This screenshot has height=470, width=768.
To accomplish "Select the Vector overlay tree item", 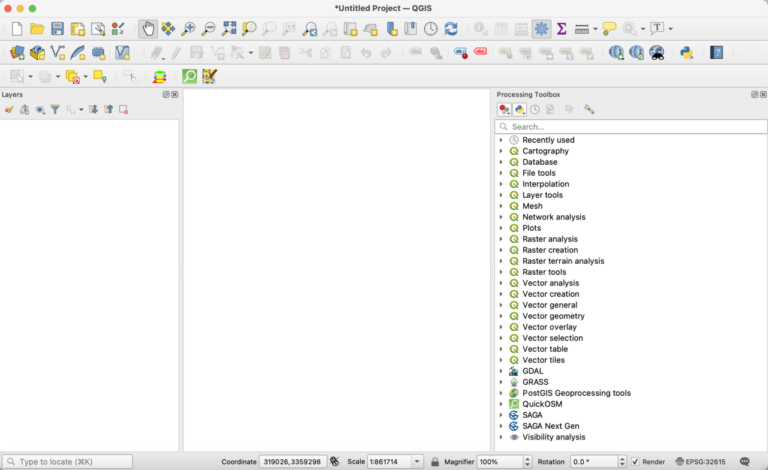I will [x=549, y=327].
